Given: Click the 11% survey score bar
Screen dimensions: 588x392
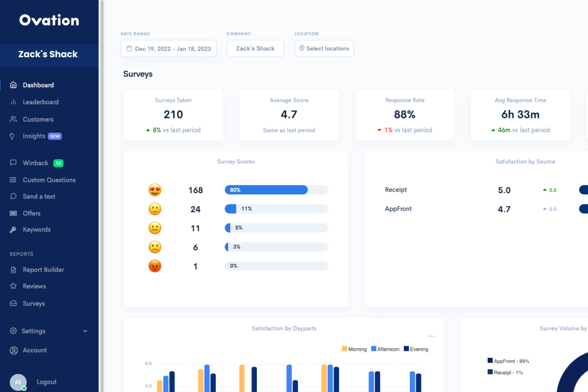Looking at the screenshot, I should coord(276,209).
